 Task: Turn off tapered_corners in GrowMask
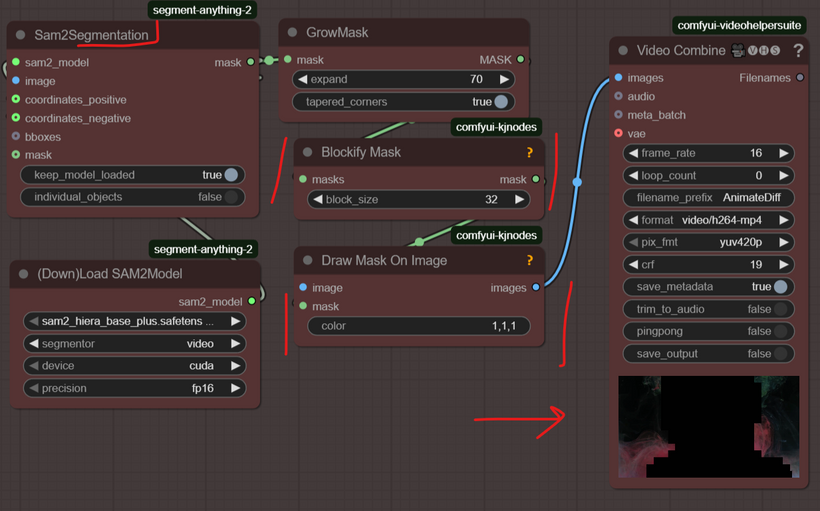pos(501,102)
